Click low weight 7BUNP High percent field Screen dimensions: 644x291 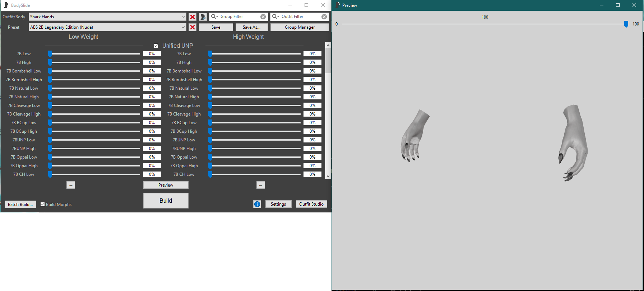152,149
